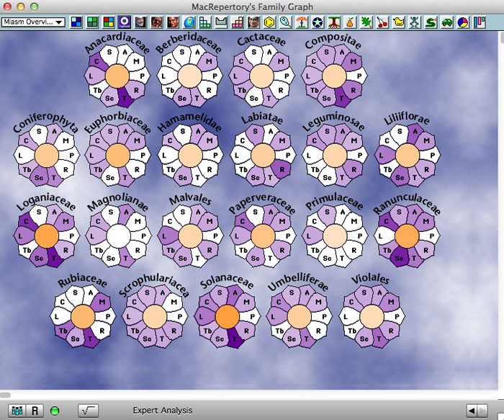504x420 pixels.
Task: Click the red mushroom icon
Action: (302, 22)
